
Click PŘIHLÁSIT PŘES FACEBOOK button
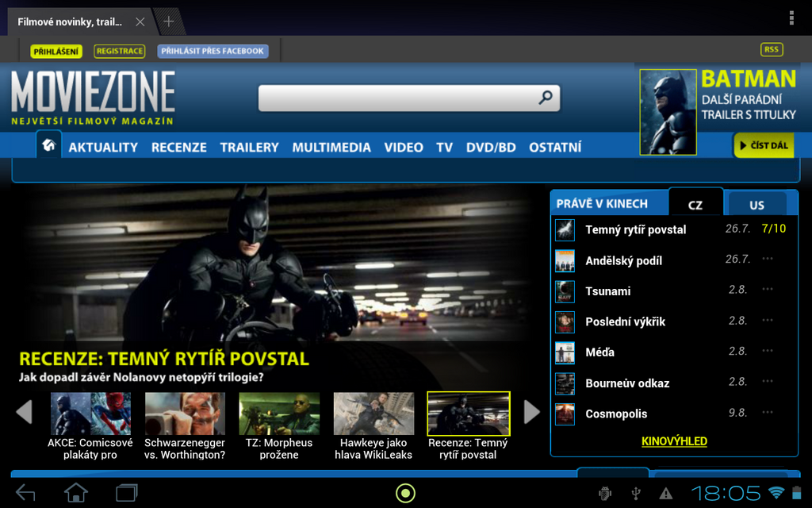[x=213, y=52]
